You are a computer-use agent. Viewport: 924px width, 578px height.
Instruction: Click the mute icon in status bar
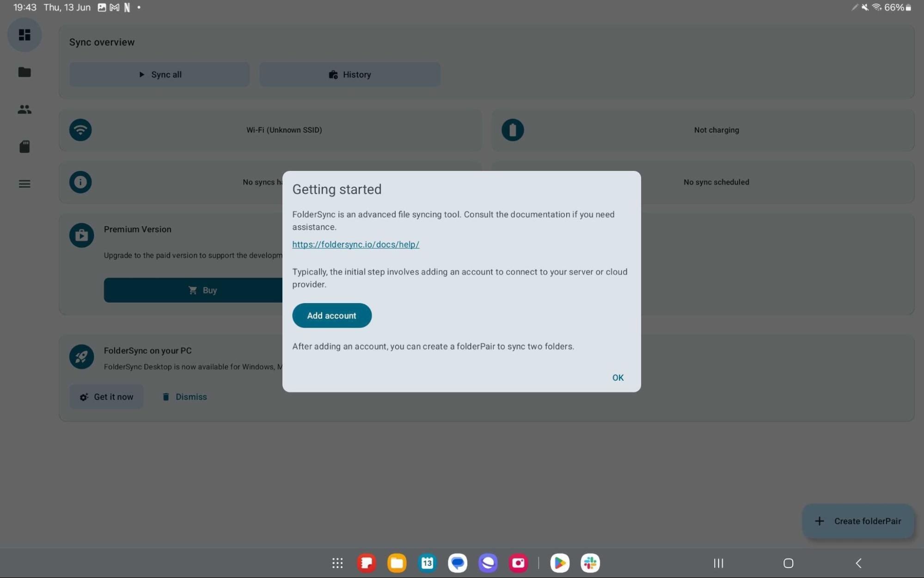pos(865,7)
